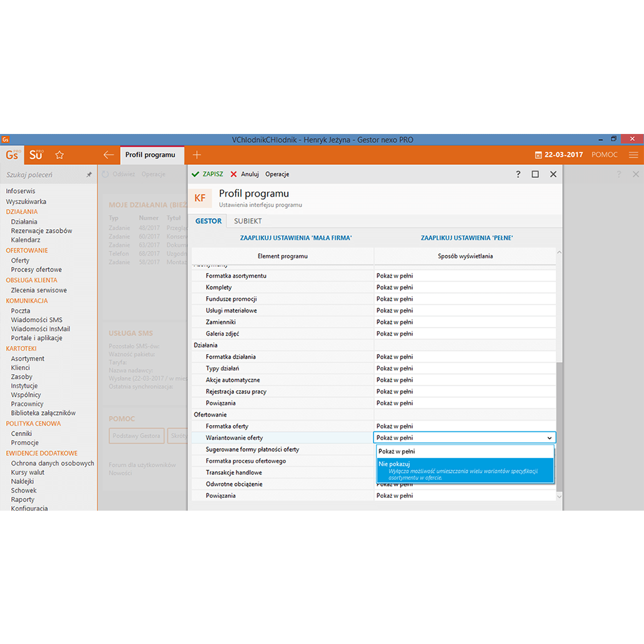The width and height of the screenshot is (644, 644).
Task: Click the calendar date 22-03-2017
Action: [x=558, y=155]
